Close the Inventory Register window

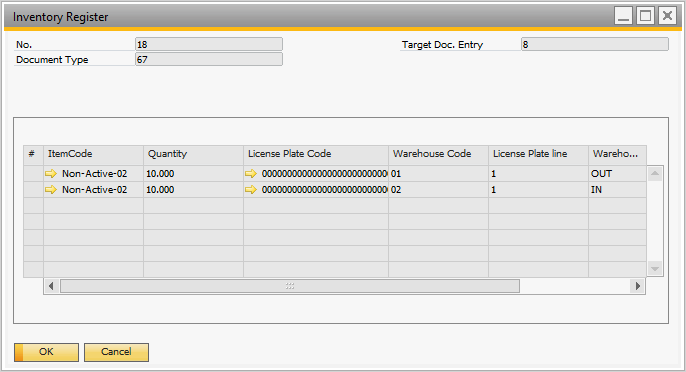668,16
